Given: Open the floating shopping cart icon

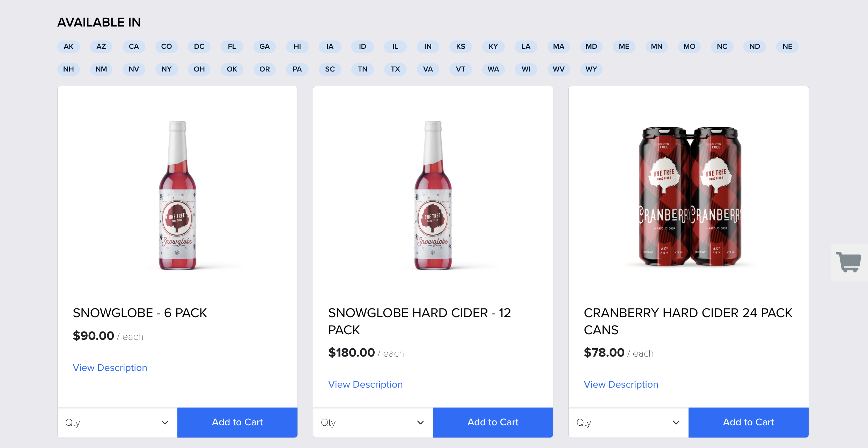Looking at the screenshot, I should coord(849,262).
